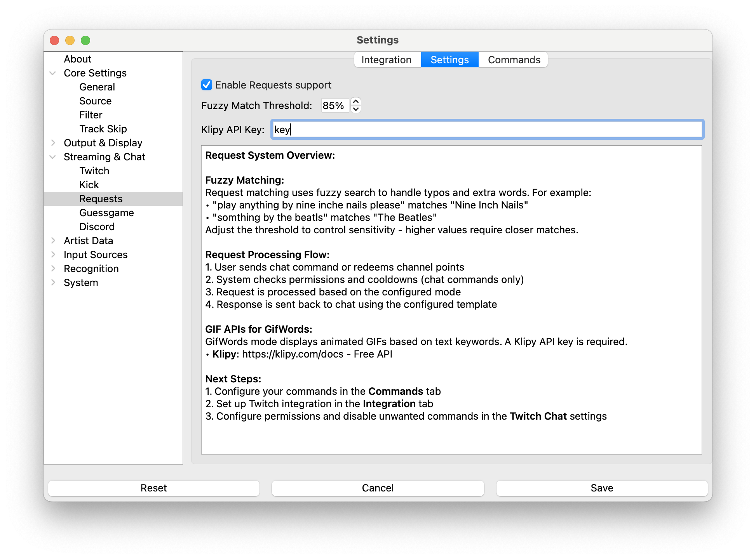Open Guessgame settings

107,213
